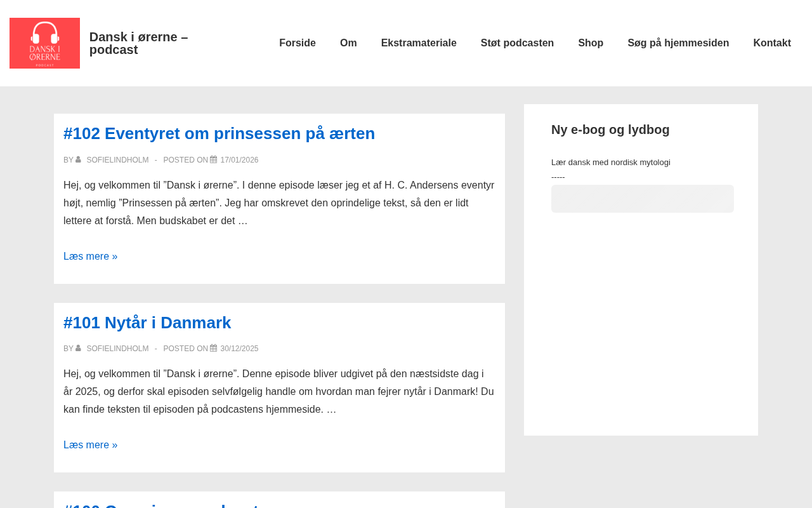Click Læs mere under the Nytår episode

(90, 445)
